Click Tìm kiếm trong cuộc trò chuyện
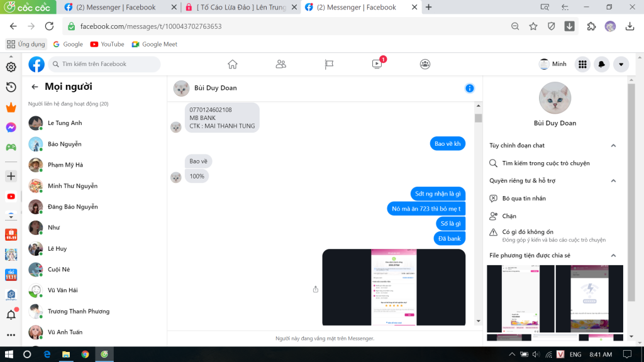 545,163
